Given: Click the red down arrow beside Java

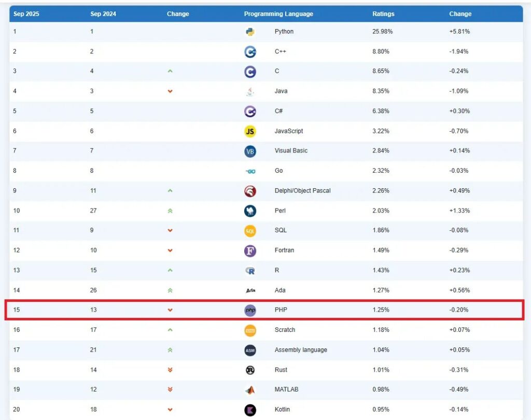Looking at the screenshot, I should click(170, 91).
